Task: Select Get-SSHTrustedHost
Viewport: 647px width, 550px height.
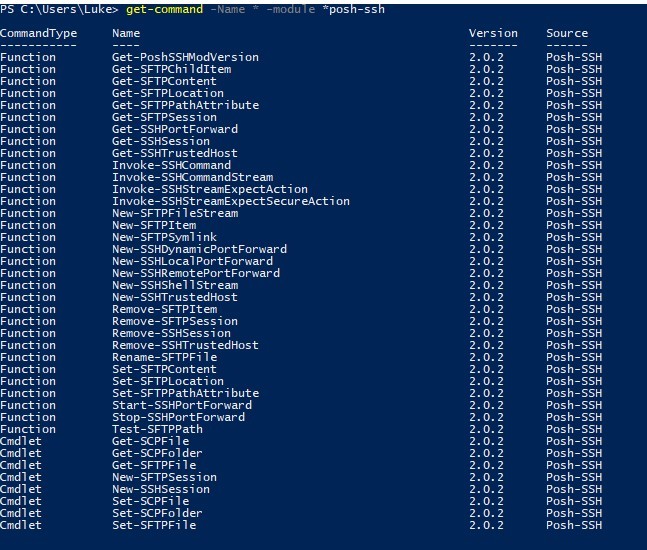Action: pos(175,153)
